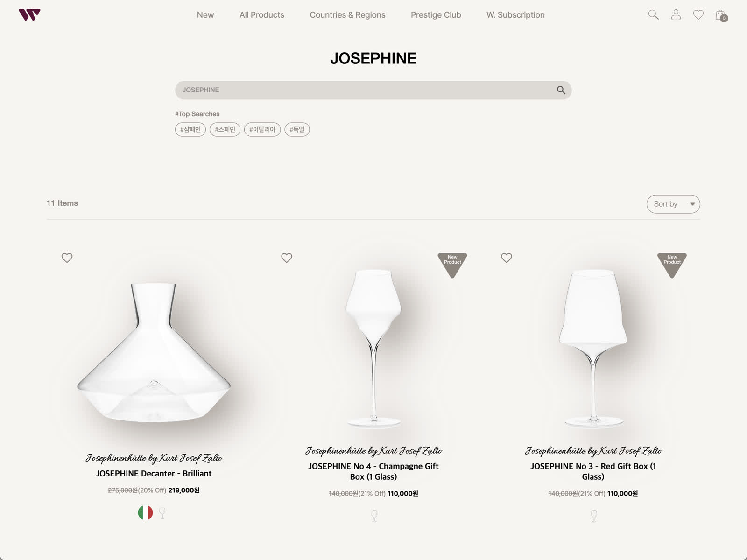Go to the Prestige Club page
Viewport: 747px width, 560px height.
(436, 15)
